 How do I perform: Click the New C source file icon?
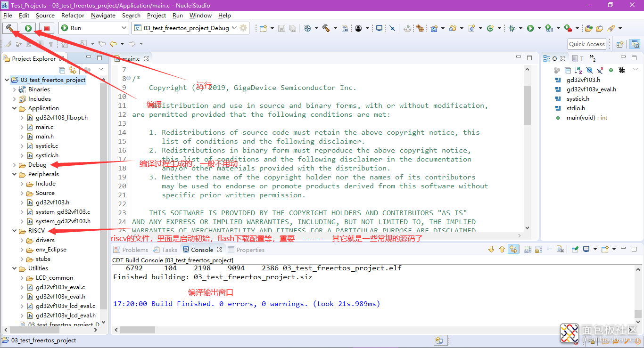[472, 28]
